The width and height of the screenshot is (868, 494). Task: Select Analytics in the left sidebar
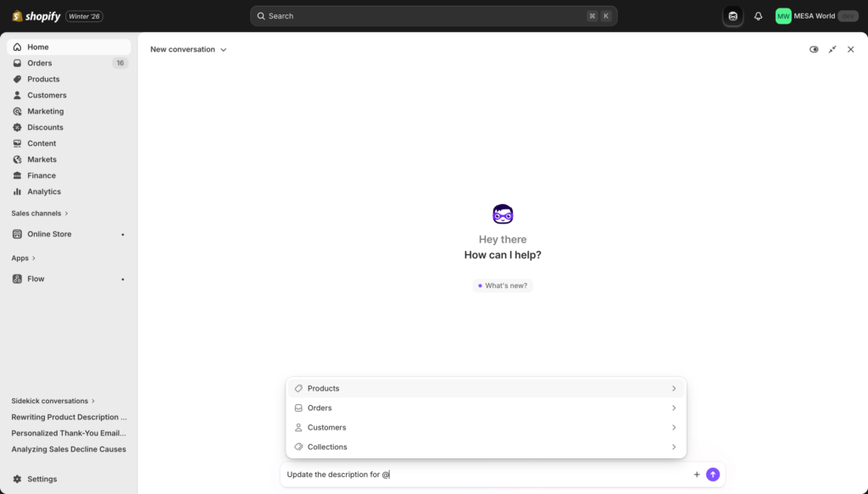pyautogui.click(x=44, y=191)
